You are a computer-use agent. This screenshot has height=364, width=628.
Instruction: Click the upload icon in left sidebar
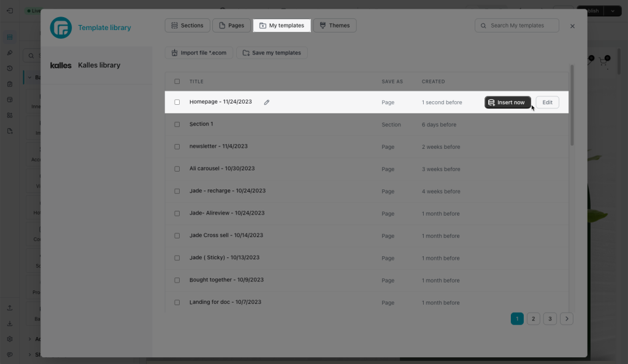[10, 308]
